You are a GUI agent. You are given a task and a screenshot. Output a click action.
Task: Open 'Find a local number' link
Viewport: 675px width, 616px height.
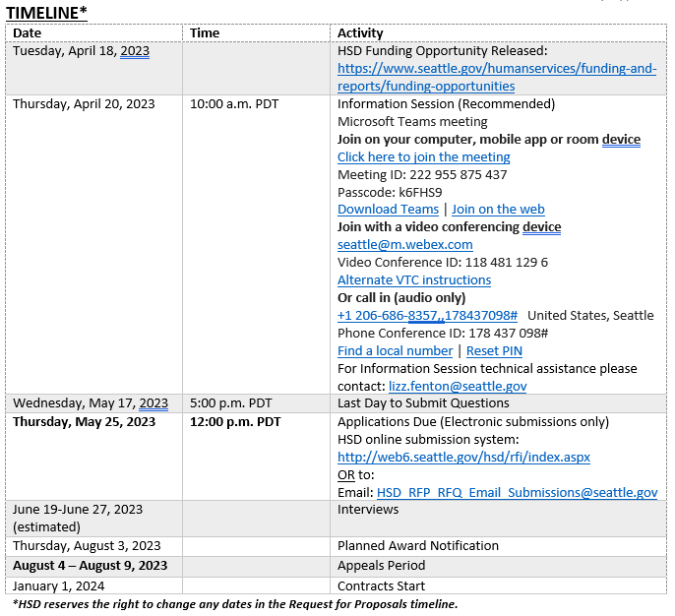click(x=395, y=351)
